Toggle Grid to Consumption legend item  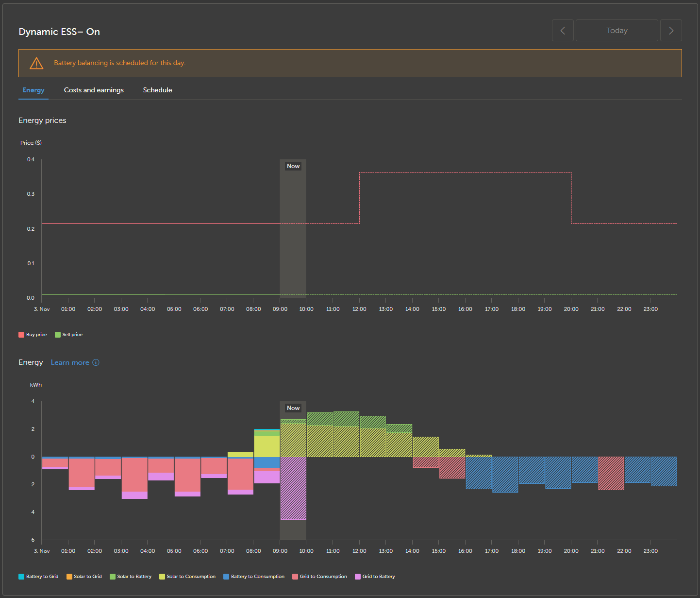coord(319,577)
